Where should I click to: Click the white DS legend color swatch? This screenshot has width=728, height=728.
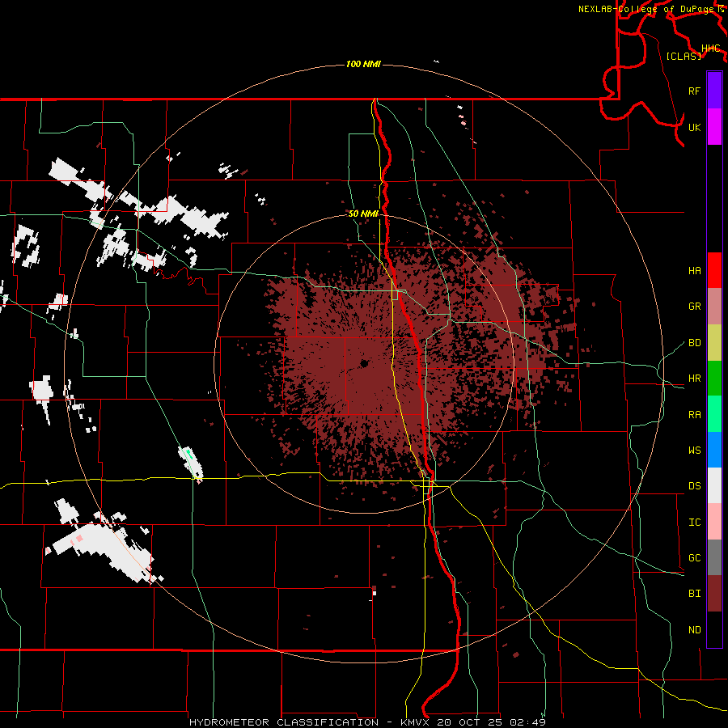coord(714,485)
